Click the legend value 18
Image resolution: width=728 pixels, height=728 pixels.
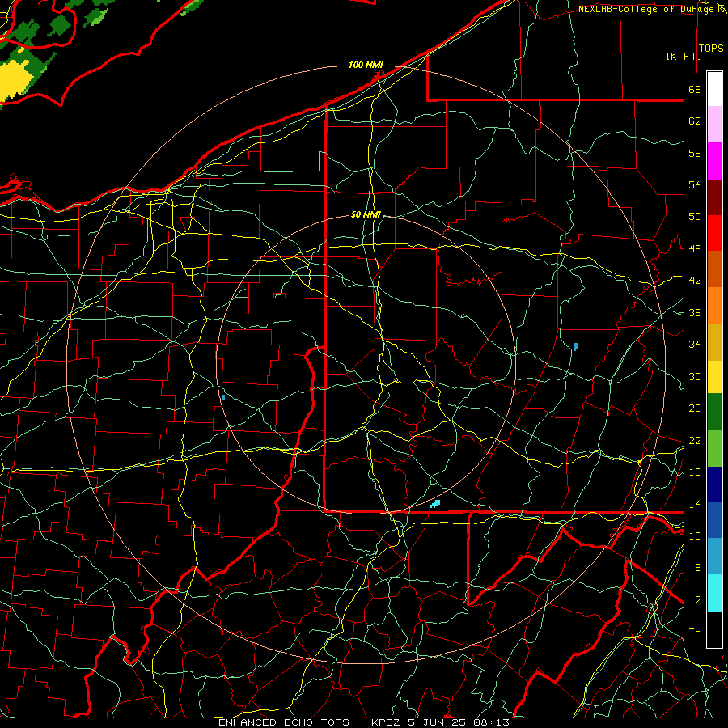click(x=695, y=472)
